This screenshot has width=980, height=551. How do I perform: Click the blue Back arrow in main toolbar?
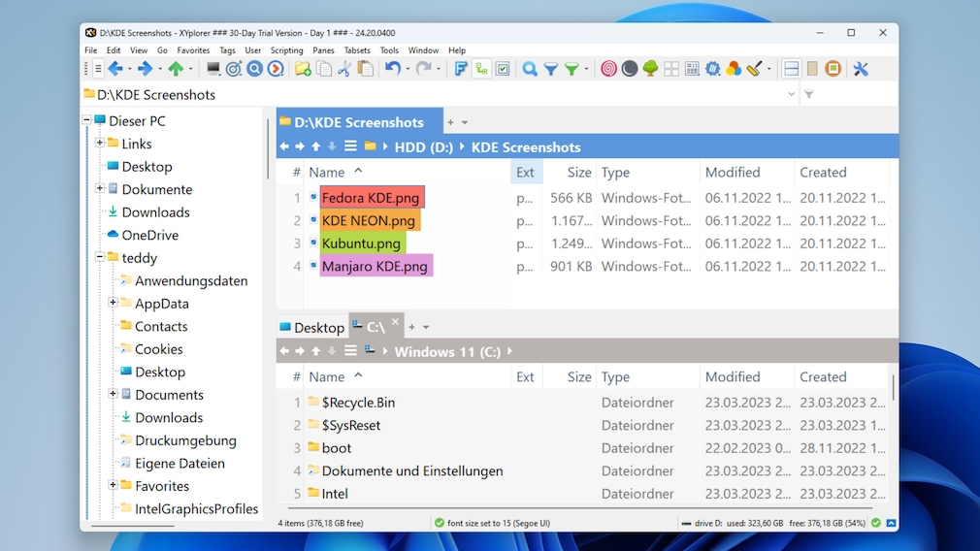pyautogui.click(x=115, y=69)
